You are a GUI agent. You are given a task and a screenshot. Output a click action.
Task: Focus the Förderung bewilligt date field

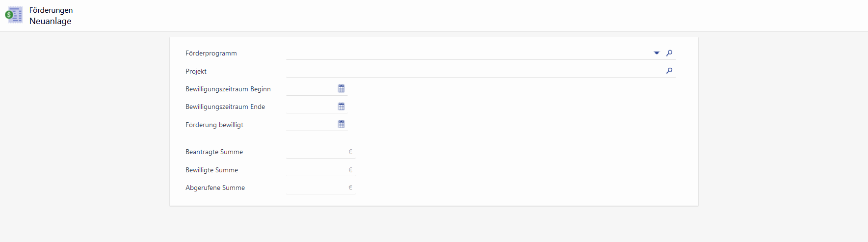[310, 125]
